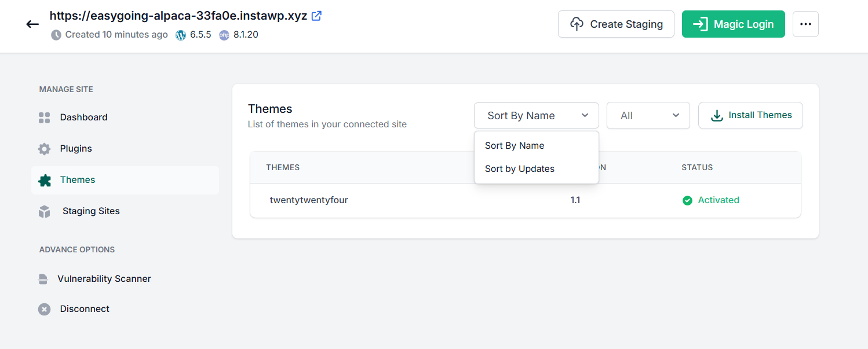Click the Magic Login button
868x349 pixels.
pos(734,24)
